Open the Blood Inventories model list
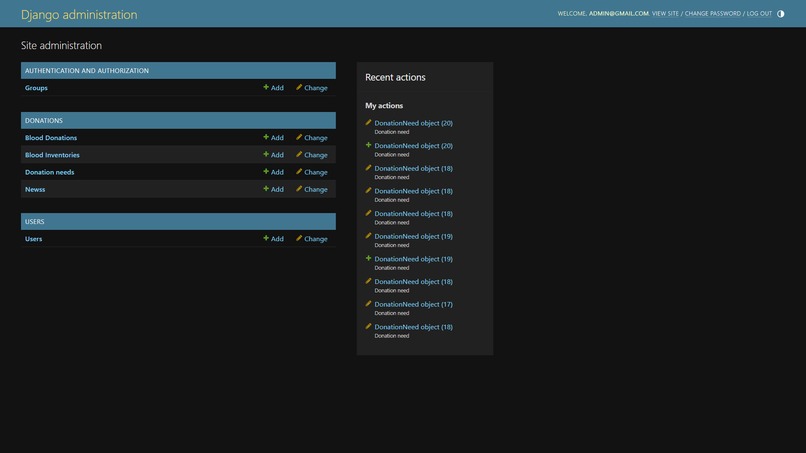Viewport: 806px width, 453px height. click(x=52, y=155)
